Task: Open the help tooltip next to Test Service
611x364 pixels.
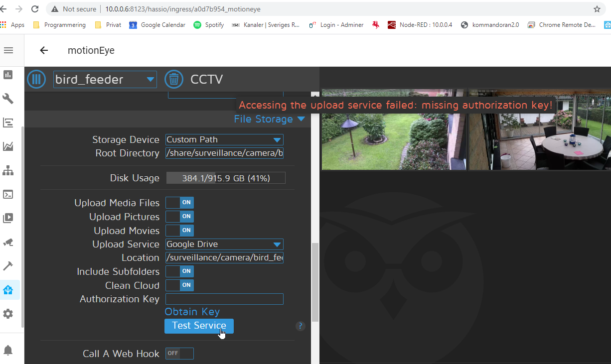Action: click(300, 326)
